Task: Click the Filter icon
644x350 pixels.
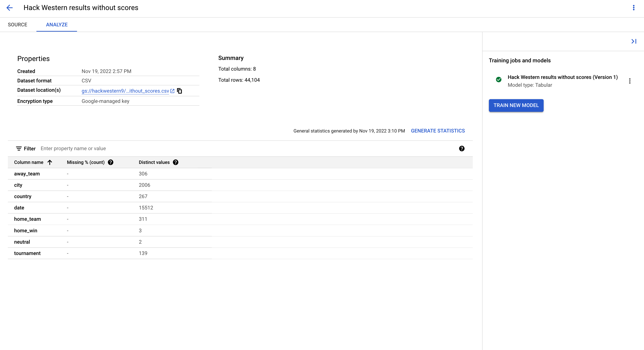Action: tap(19, 149)
